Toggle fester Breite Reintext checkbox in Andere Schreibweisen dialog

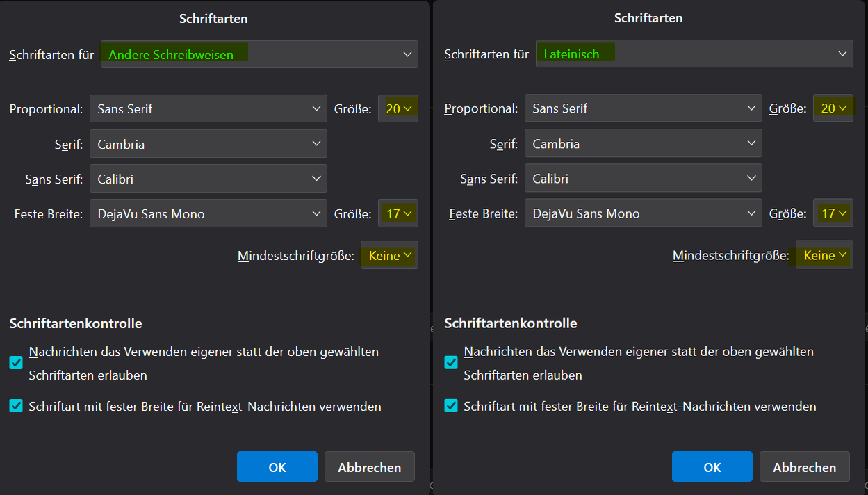[16, 406]
